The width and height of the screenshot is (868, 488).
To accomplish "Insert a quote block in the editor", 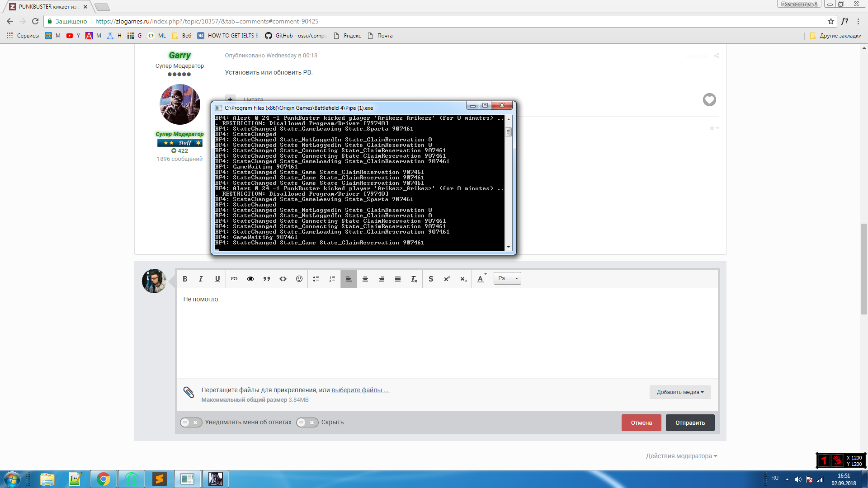I will [x=267, y=279].
